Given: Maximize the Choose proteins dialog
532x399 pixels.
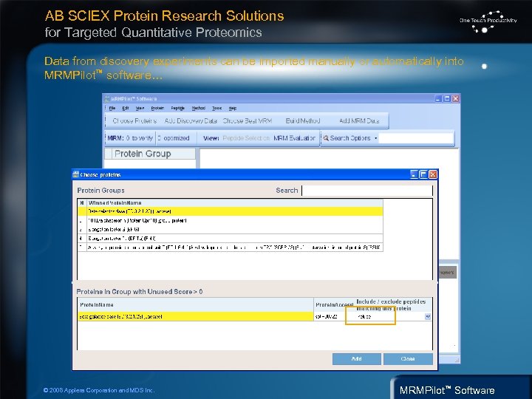Looking at the screenshot, I should (423, 174).
